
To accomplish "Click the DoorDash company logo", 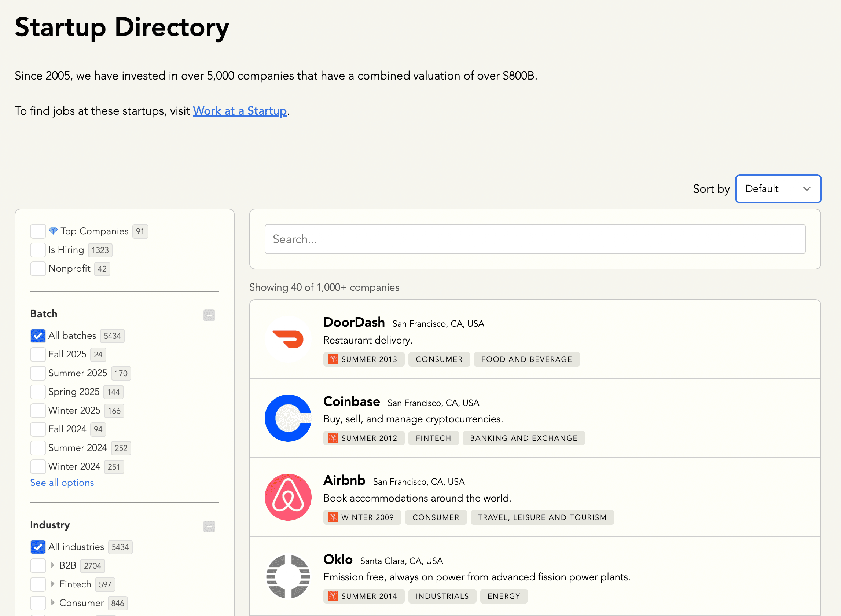I will coord(288,339).
